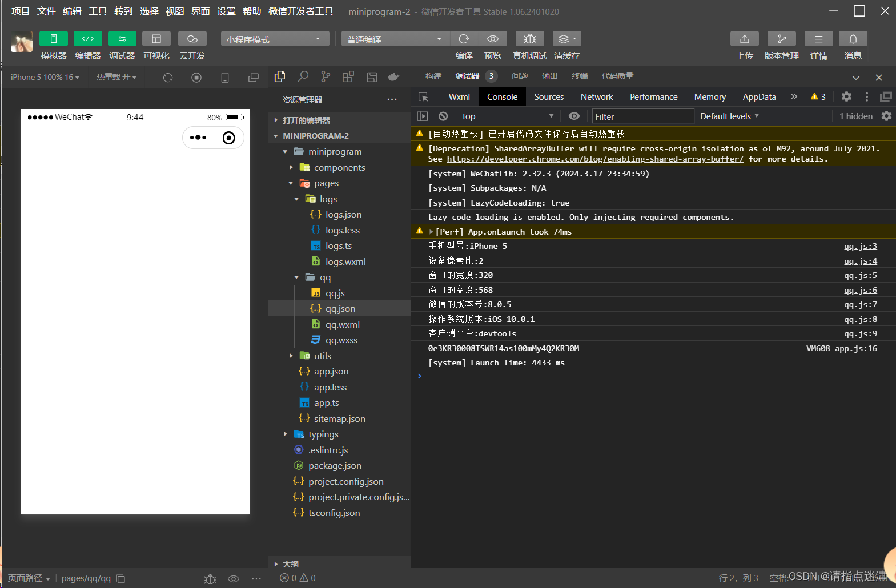Screen dimensions: 896x588
Task: Open the Default levels dropdown
Action: click(x=729, y=116)
